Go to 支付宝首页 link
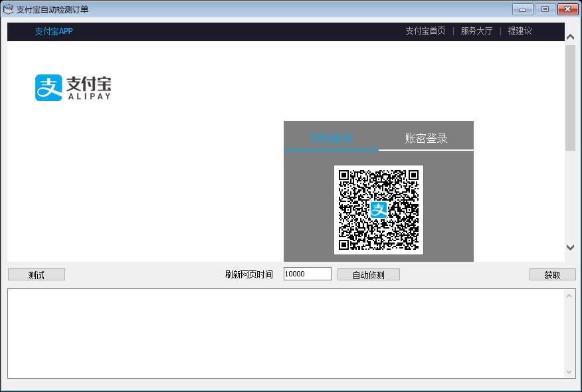 pyautogui.click(x=425, y=31)
